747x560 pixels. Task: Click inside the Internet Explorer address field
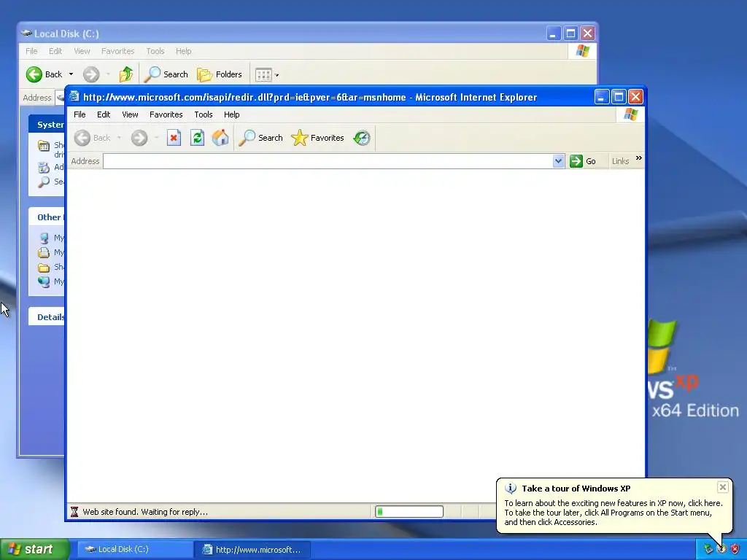[x=328, y=161]
